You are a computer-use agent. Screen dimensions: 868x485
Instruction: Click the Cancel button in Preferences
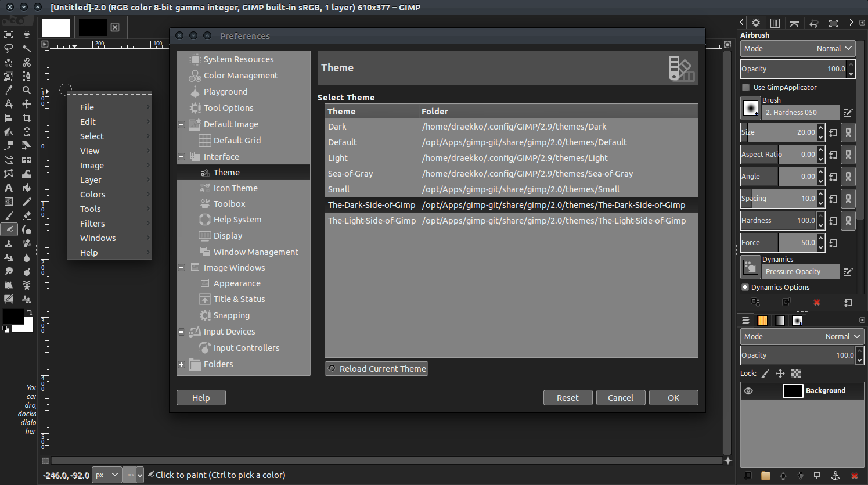[x=621, y=398]
